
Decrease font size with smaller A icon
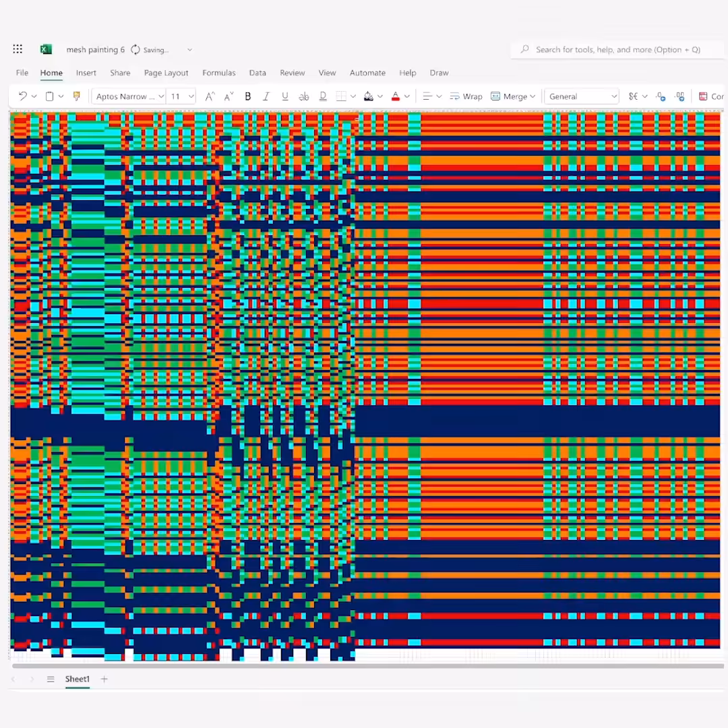click(229, 96)
